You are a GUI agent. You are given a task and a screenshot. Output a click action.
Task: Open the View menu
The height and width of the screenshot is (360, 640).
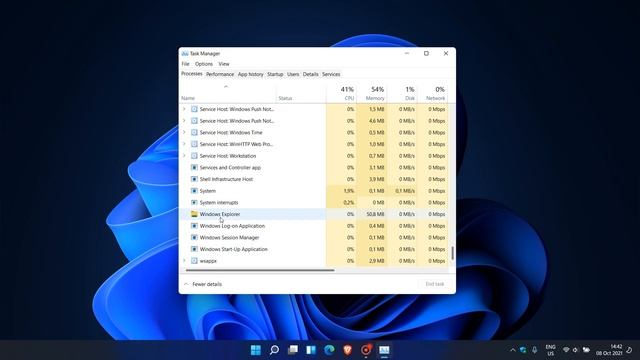224,64
